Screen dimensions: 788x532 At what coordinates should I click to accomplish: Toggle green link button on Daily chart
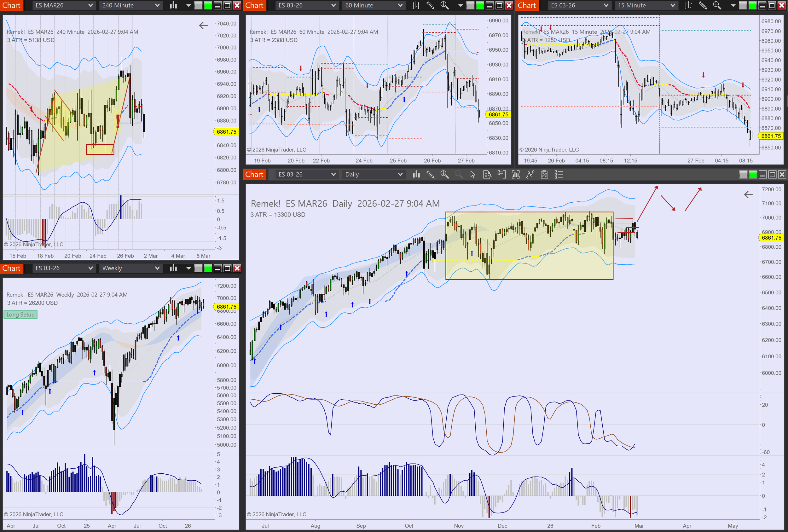[753, 175]
